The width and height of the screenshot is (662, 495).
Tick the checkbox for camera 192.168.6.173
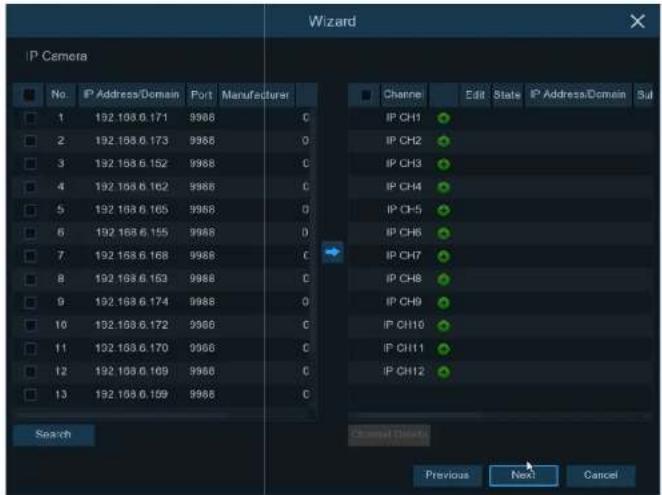[30, 141]
